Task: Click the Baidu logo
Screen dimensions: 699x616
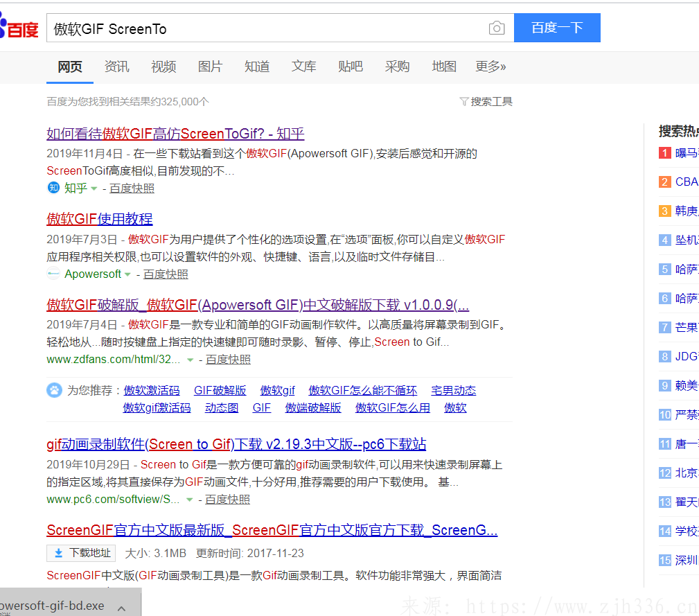Action: point(19,27)
